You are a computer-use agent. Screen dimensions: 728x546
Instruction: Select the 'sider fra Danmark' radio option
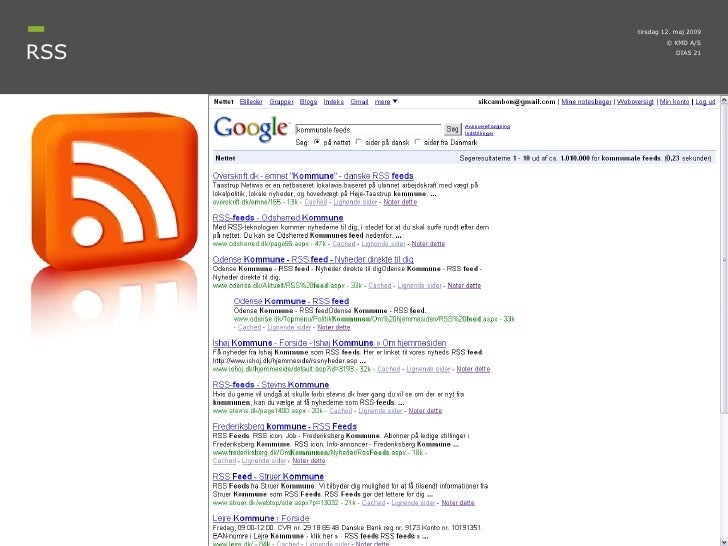pos(417,142)
